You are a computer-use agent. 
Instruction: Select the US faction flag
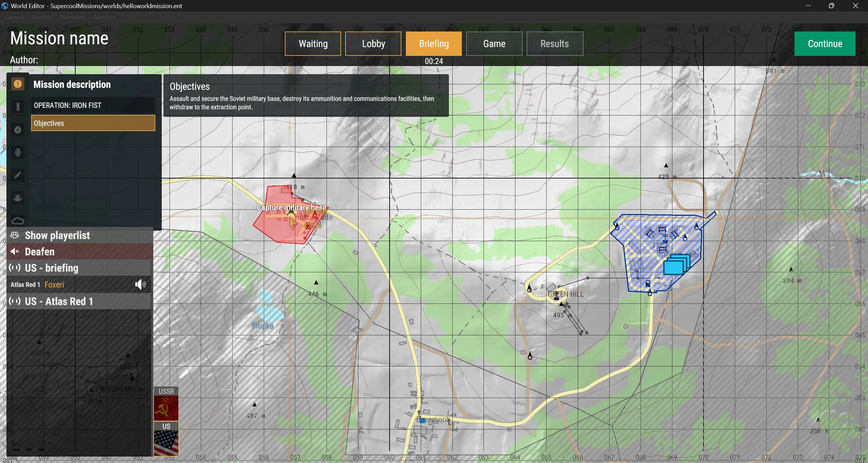(x=166, y=439)
